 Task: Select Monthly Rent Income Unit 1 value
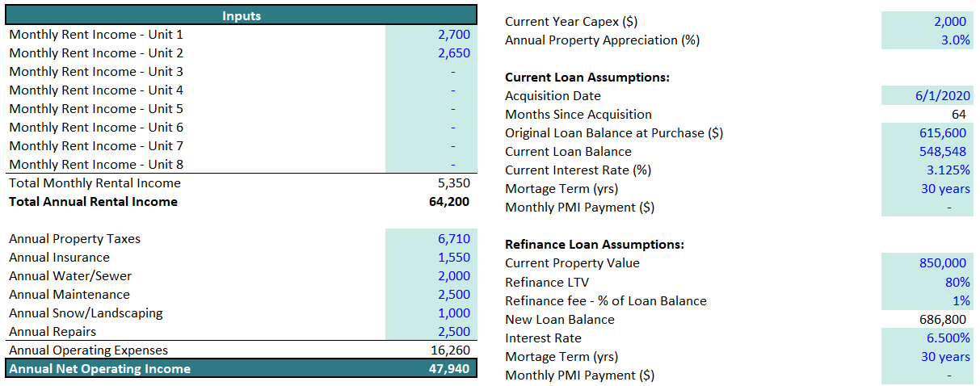click(431, 35)
